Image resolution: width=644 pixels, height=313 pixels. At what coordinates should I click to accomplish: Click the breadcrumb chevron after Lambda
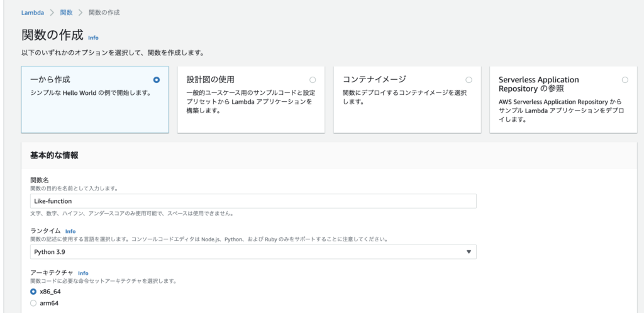coord(52,13)
